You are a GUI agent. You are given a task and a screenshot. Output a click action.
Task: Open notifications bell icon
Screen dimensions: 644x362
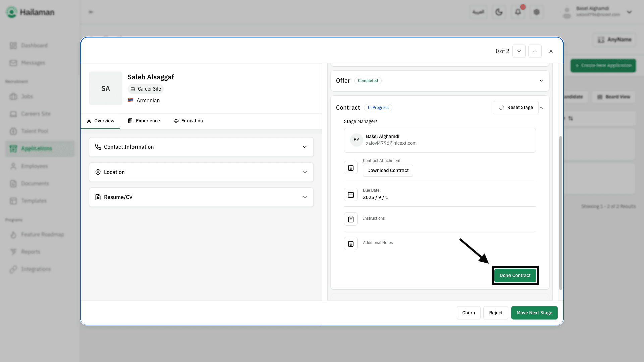[518, 12]
